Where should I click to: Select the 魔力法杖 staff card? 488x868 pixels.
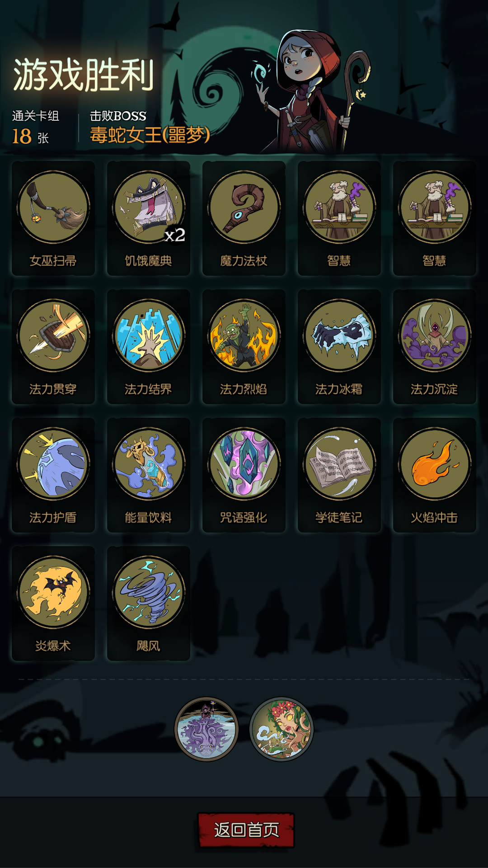[x=244, y=218]
